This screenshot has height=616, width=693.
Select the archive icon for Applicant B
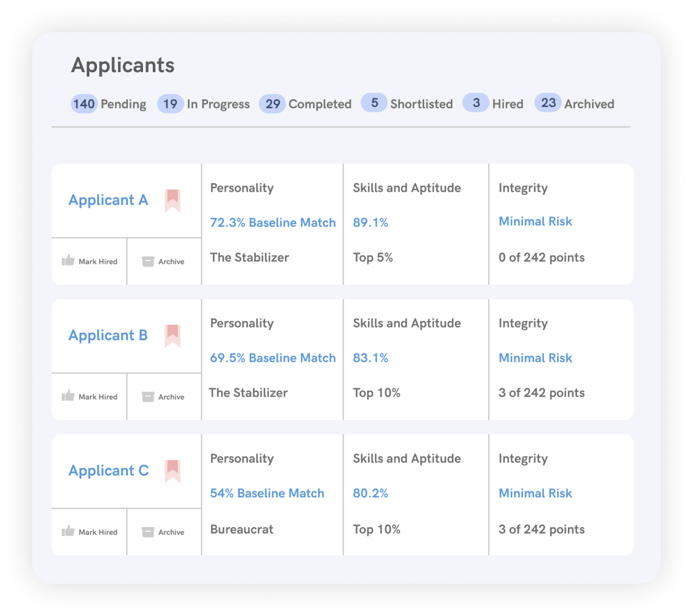[x=148, y=396]
